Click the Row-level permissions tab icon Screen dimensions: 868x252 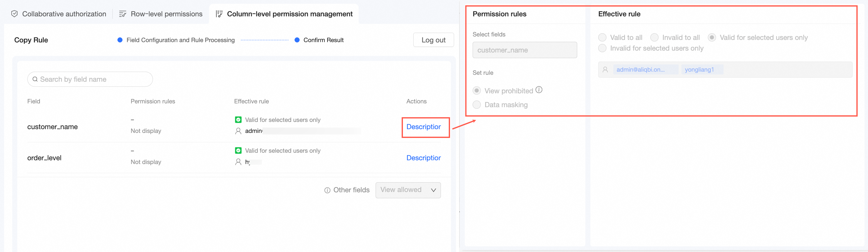123,14
